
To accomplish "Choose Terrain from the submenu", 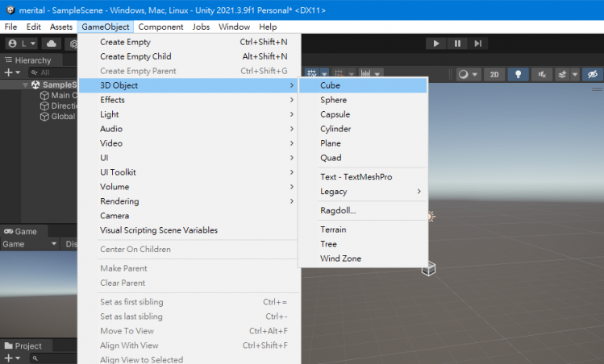I will (363, 230).
